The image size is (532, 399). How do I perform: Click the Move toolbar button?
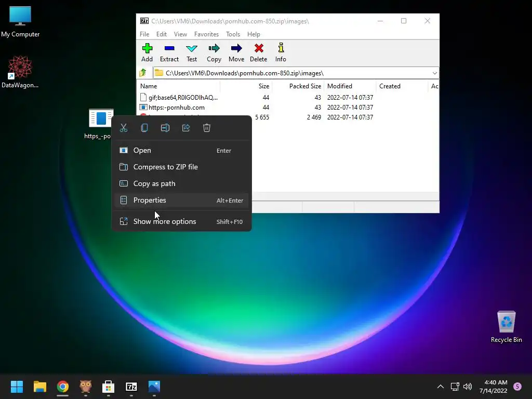coord(236,52)
